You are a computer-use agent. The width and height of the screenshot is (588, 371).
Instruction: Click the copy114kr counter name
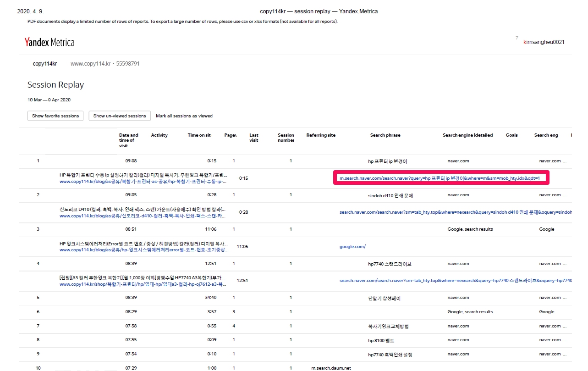tap(45, 64)
